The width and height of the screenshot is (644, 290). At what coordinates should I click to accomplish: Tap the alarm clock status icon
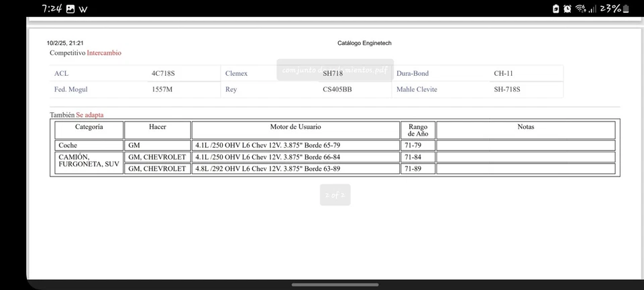tap(568, 9)
